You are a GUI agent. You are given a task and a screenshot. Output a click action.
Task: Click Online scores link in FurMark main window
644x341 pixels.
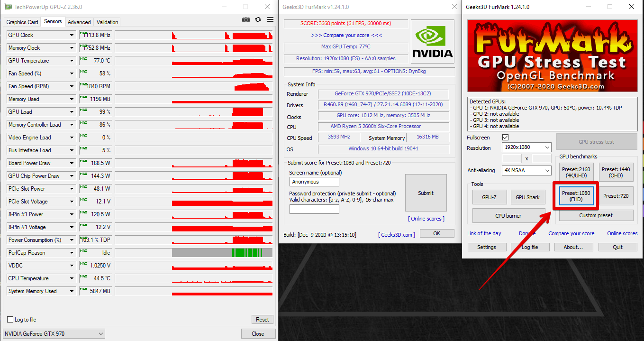point(622,233)
